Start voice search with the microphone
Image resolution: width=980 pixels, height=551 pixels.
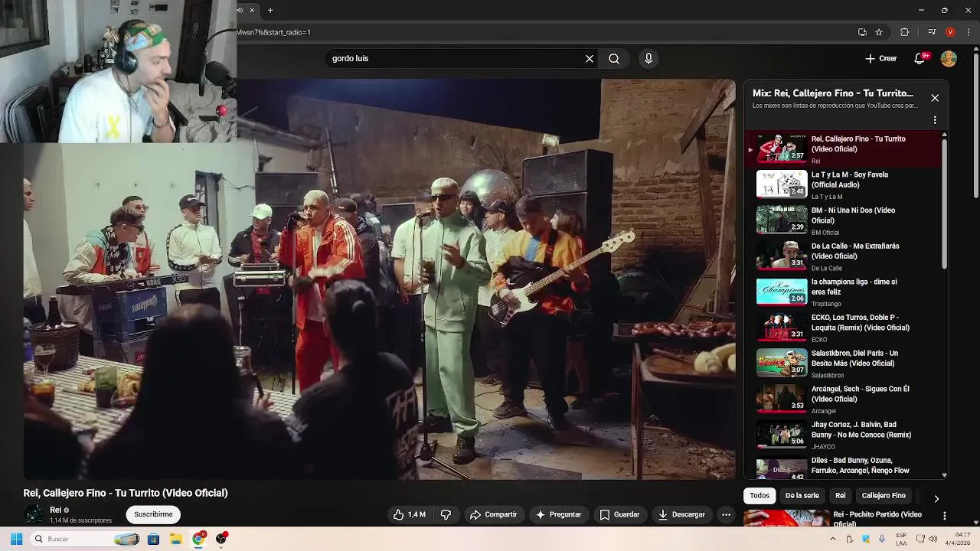(648, 59)
